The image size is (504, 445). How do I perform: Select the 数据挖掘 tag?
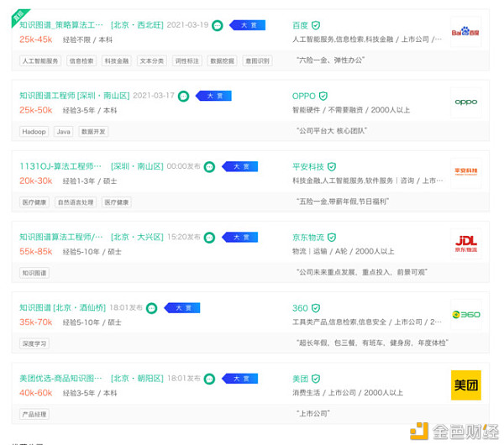click(222, 60)
